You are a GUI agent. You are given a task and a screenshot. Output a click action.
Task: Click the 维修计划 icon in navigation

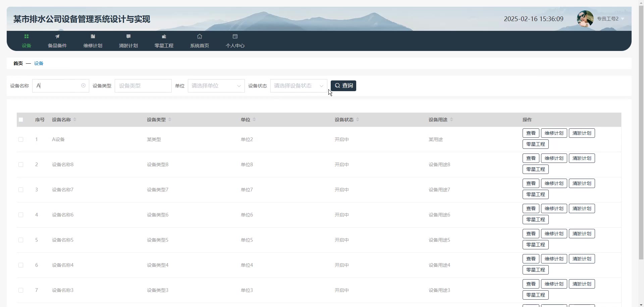[x=93, y=36]
